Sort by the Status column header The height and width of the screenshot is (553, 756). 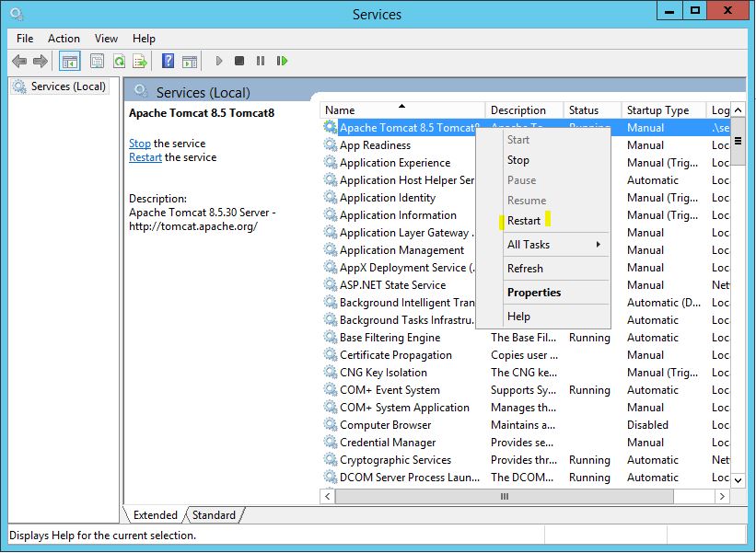pyautogui.click(x=592, y=110)
